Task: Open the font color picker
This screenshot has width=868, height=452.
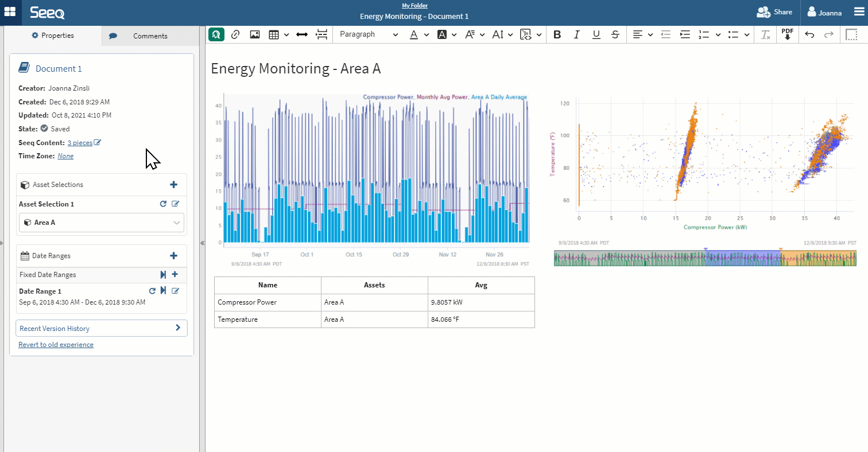Action: pyautogui.click(x=414, y=34)
